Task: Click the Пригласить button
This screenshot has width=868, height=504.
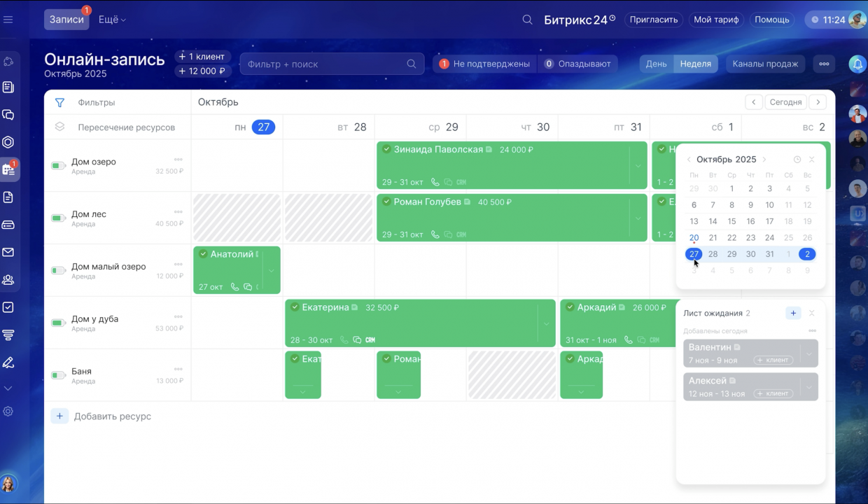Action: [x=654, y=20]
